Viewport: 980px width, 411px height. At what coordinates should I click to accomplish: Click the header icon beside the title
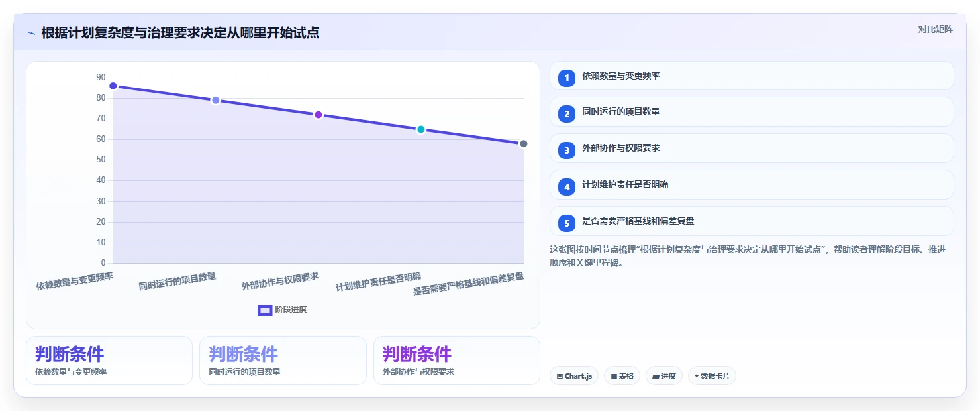[x=31, y=33]
